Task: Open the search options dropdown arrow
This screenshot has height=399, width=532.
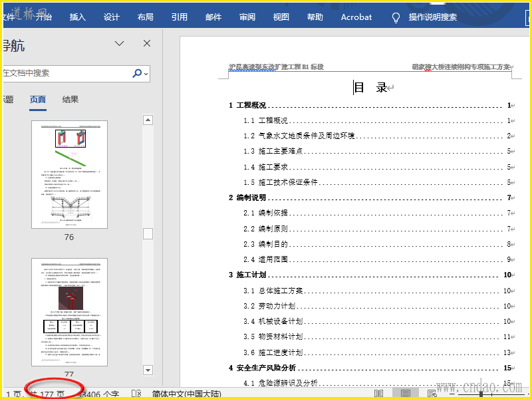Action: click(146, 74)
